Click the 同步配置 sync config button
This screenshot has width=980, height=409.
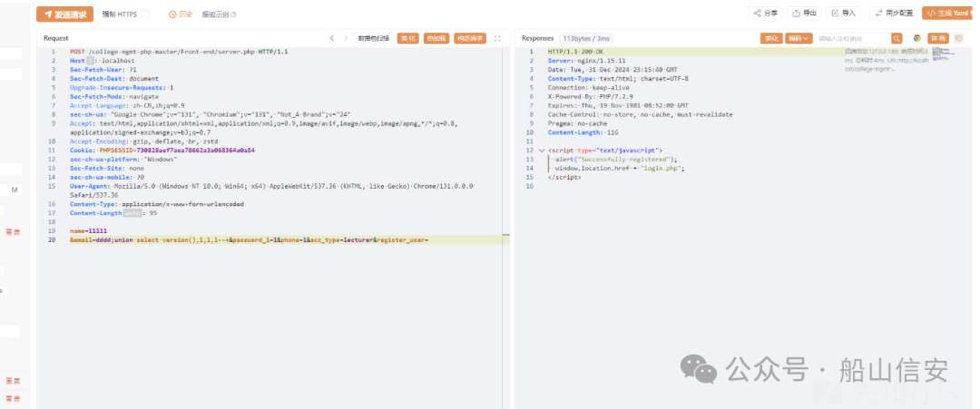point(894,13)
